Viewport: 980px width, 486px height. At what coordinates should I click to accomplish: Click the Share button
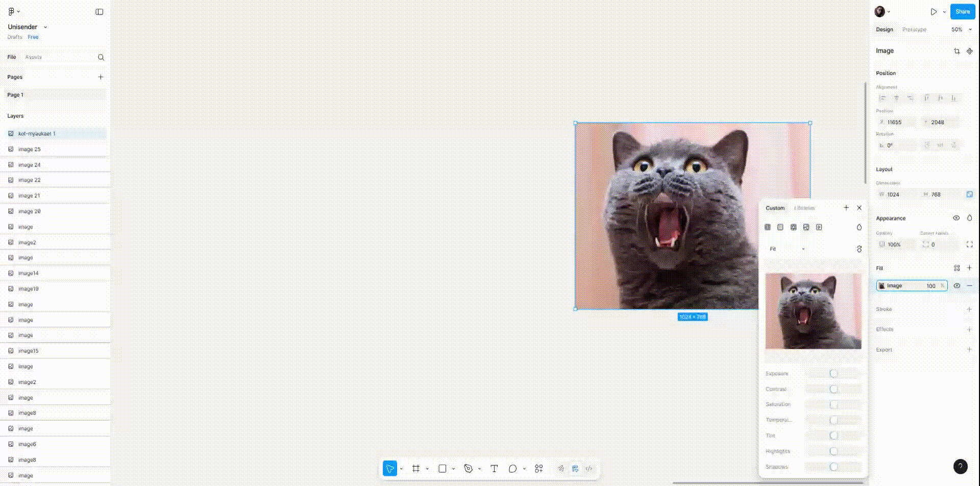point(962,12)
